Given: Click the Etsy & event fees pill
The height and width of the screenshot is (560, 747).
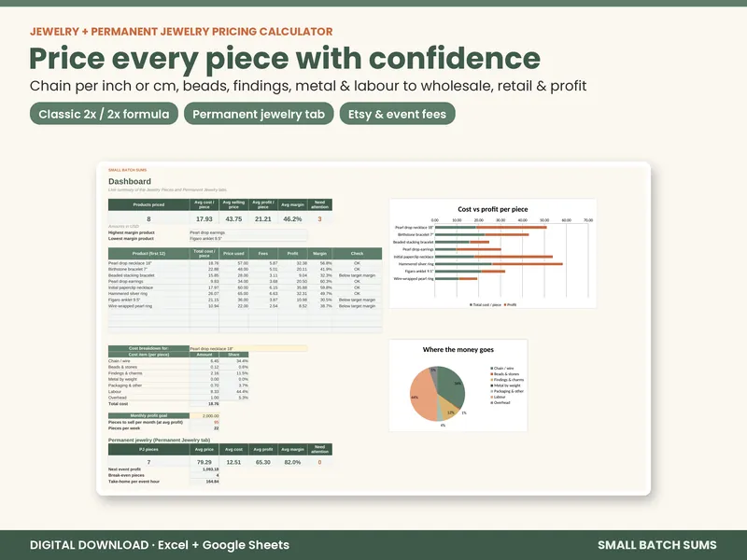Looking at the screenshot, I should pyautogui.click(x=398, y=114).
